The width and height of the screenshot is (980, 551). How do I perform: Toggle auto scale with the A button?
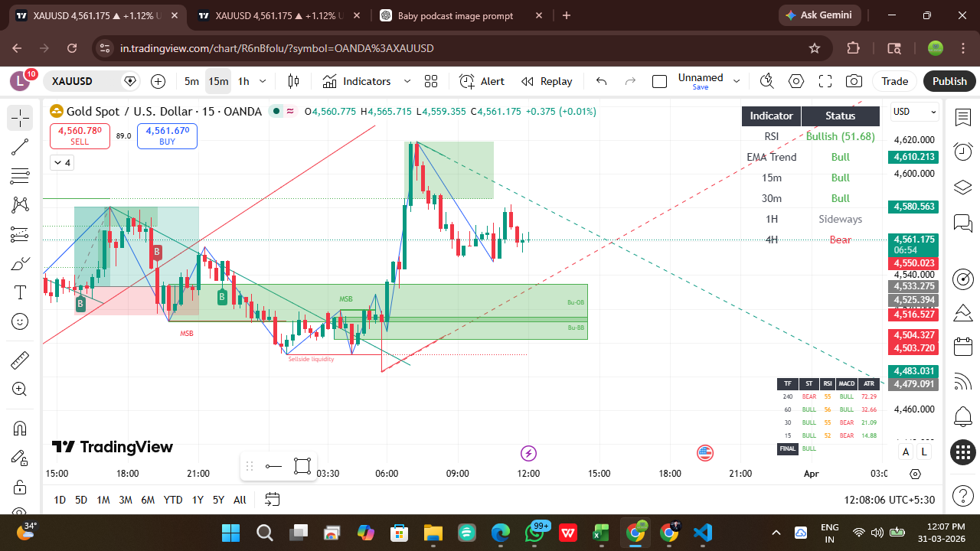(x=906, y=452)
